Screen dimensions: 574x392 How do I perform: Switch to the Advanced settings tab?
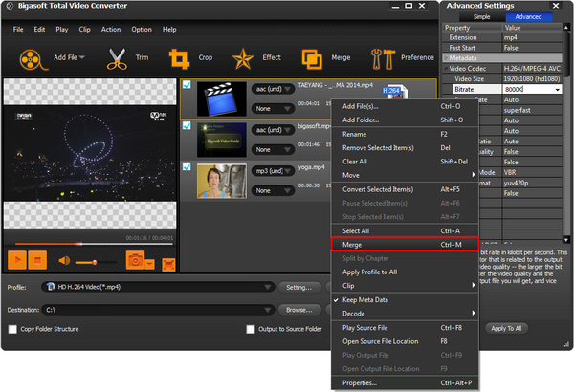point(528,17)
